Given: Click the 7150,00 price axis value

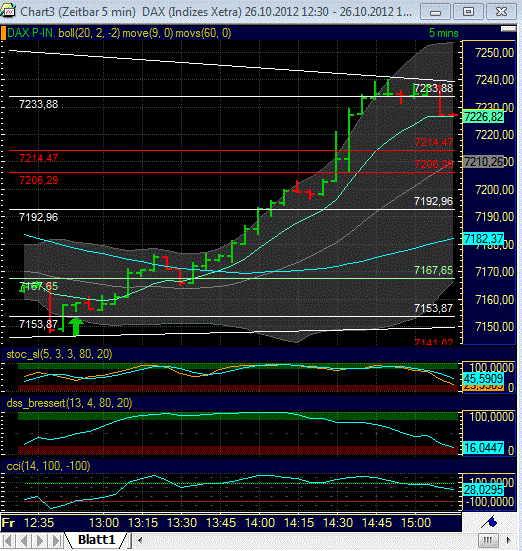Looking at the screenshot, I should click(494, 327).
